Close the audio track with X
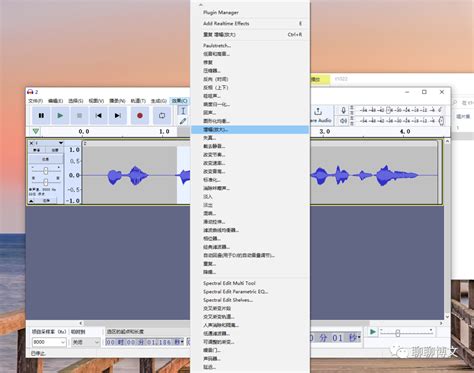This screenshot has height=373, width=474. point(31,143)
